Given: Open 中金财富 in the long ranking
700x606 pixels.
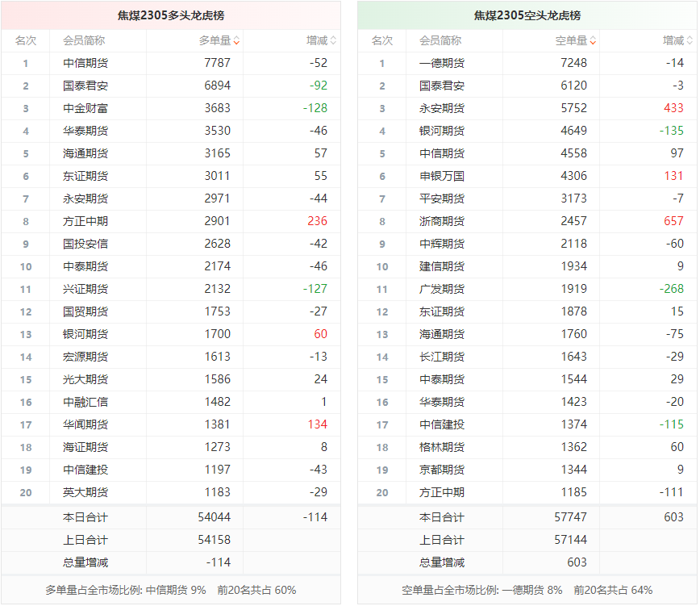Looking at the screenshot, I should point(85,108).
